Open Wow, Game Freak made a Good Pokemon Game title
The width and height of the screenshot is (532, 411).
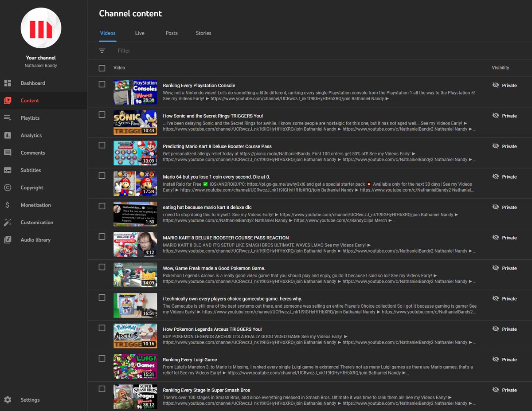point(214,268)
